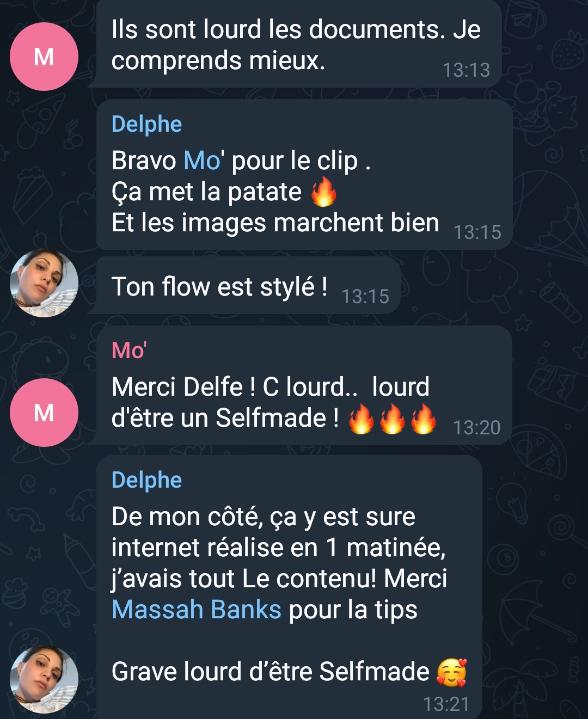Open the Massah Banks mention link
588x719 pixels.
click(197, 610)
